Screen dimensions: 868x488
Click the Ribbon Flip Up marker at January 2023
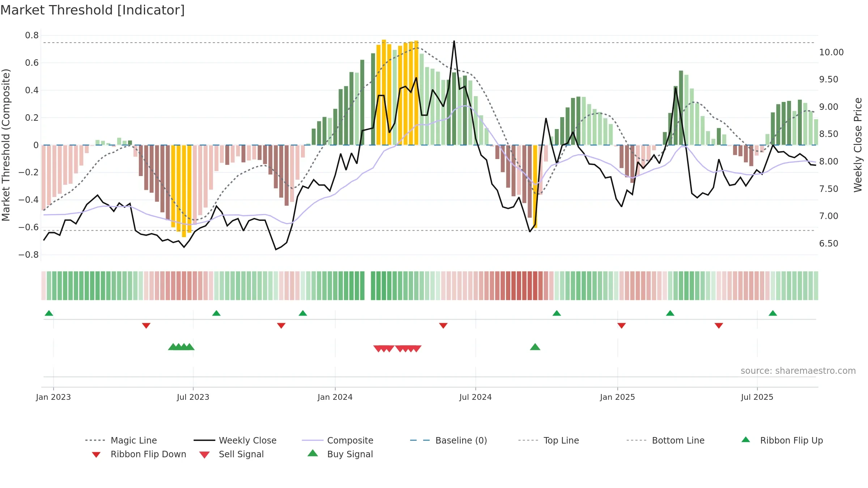click(49, 313)
